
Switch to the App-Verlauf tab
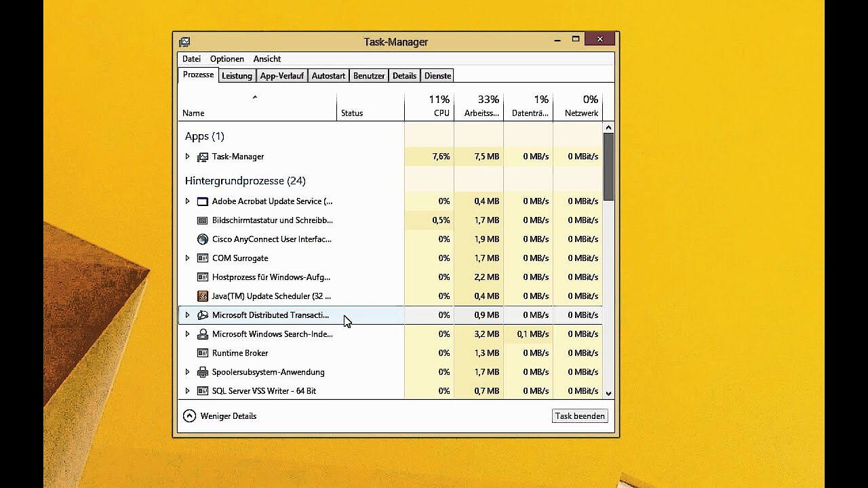pyautogui.click(x=282, y=76)
